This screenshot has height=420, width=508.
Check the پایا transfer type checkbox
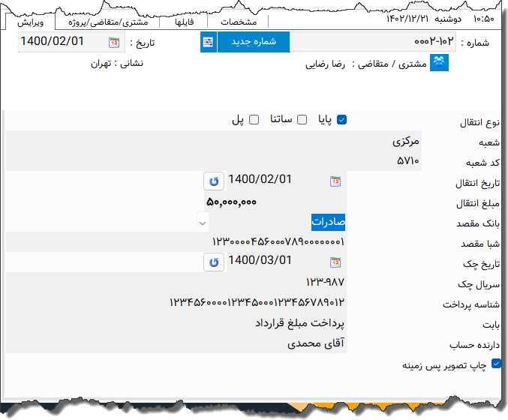[342, 120]
